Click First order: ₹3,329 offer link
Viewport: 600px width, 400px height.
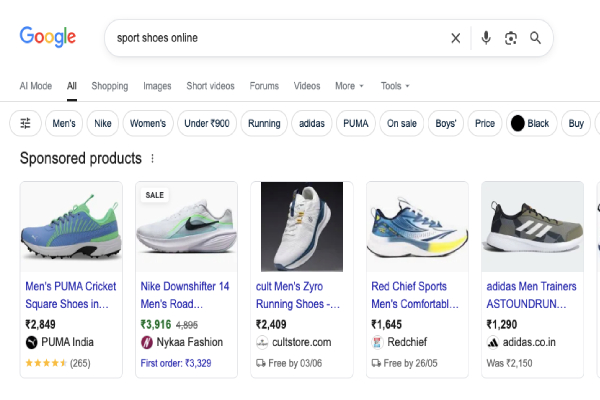[176, 363]
